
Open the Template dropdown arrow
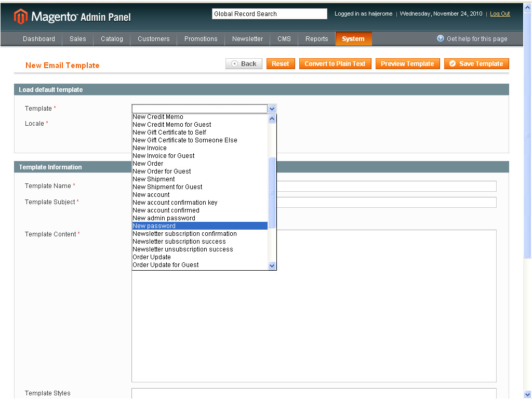tap(272, 109)
